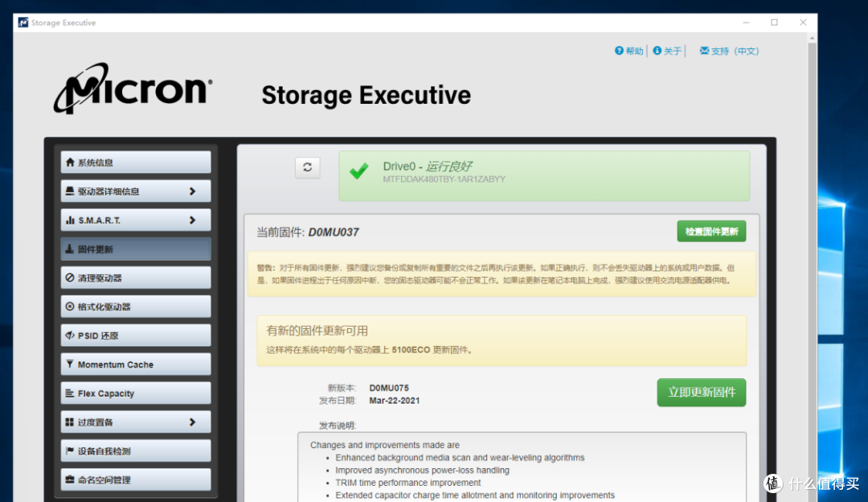Open the 帮助 help question-mark icon
This screenshot has width=868, height=502.
[619, 51]
